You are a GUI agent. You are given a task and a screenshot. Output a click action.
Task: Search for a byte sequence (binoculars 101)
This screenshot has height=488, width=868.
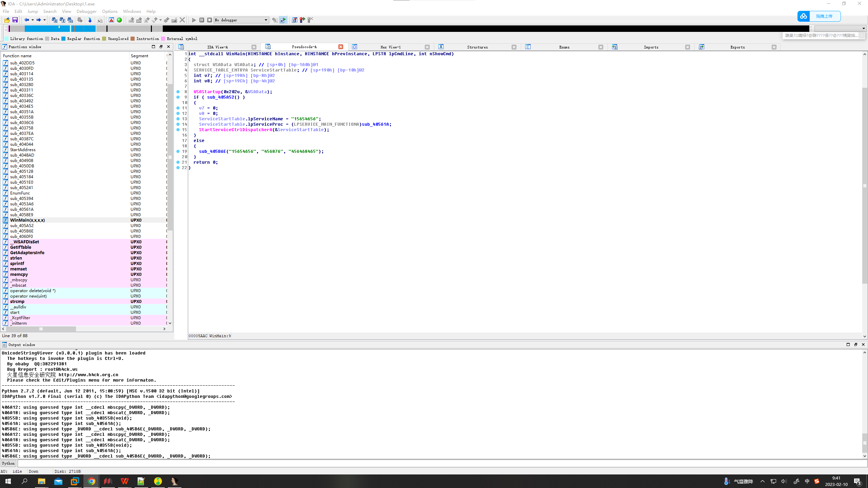[x=70, y=20]
